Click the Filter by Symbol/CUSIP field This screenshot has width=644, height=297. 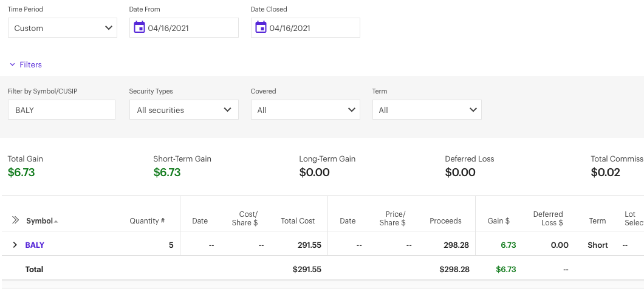click(x=61, y=110)
